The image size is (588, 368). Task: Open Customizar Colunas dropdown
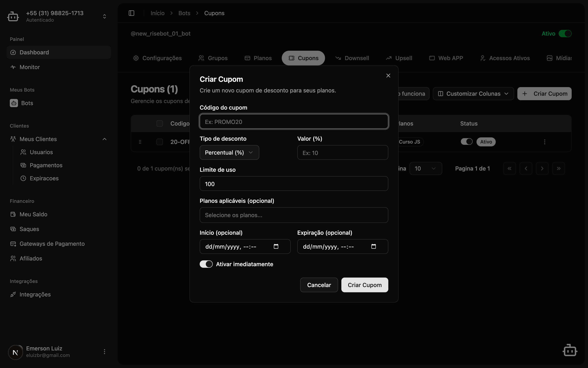(x=473, y=94)
